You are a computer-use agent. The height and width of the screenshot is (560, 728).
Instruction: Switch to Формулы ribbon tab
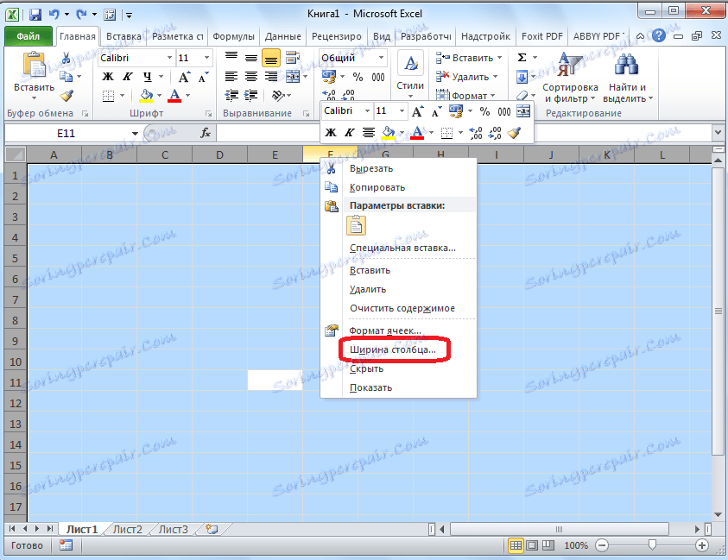click(x=233, y=36)
